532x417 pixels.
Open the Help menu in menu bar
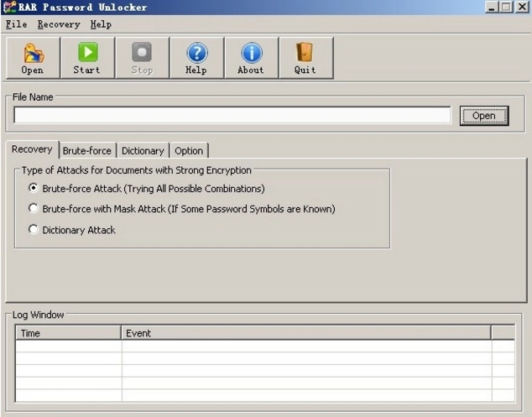[x=101, y=25]
